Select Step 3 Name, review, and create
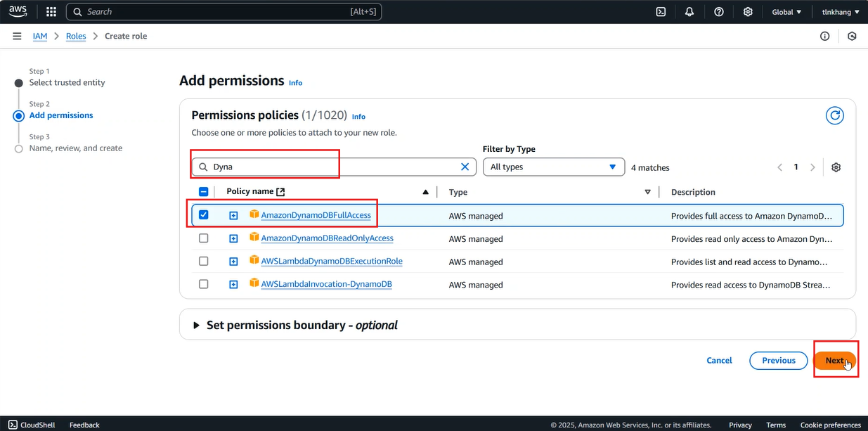Screen dimensions: 868x431 point(76,148)
